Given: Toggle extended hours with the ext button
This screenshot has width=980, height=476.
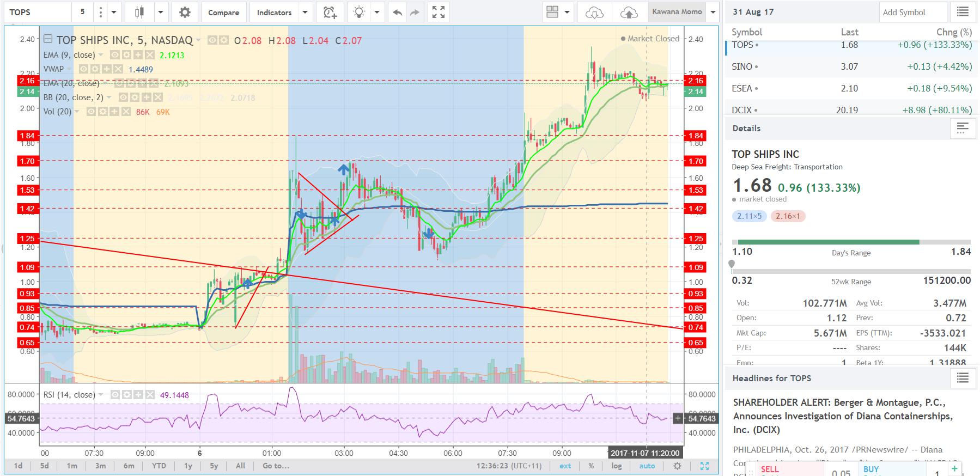Looking at the screenshot, I should [565, 466].
